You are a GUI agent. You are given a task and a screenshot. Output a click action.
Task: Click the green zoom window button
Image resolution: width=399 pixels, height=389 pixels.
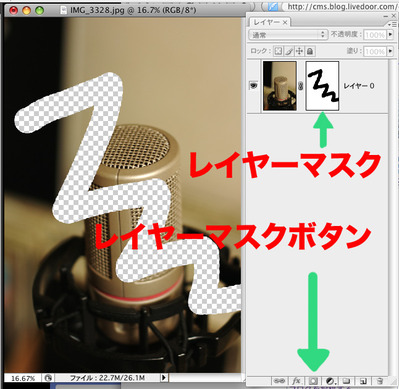40,11
